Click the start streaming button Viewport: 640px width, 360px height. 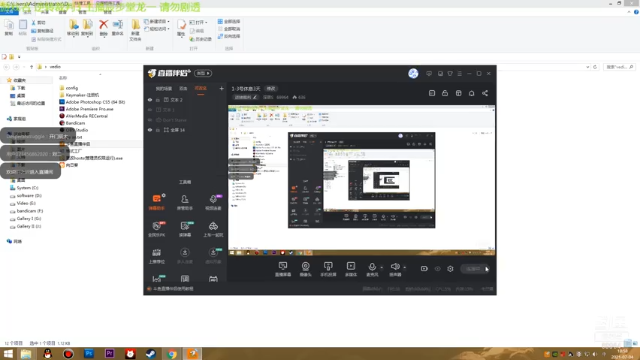[x=475, y=269]
